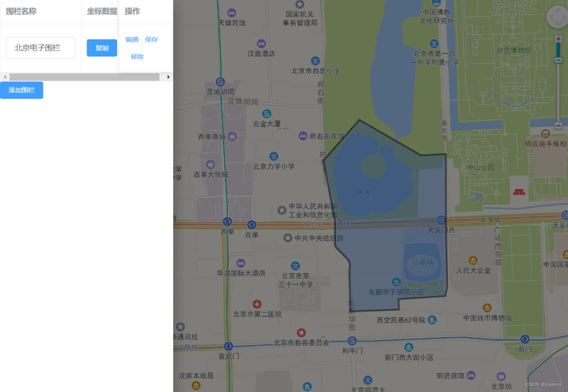Click the 移除 remove link
568x392 pixels.
(137, 57)
